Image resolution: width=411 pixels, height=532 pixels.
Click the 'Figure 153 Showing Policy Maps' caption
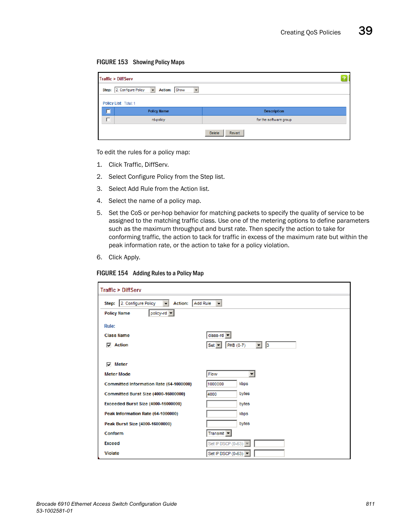point(140,62)
